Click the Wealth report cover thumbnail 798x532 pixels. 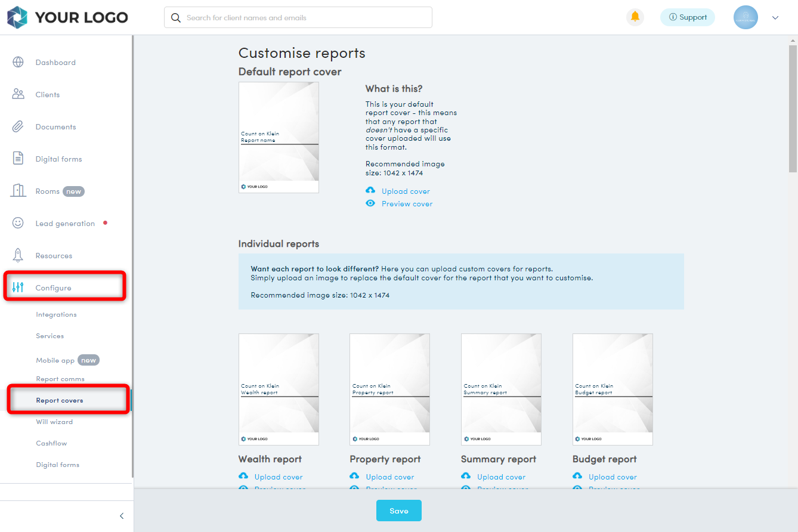pos(279,389)
